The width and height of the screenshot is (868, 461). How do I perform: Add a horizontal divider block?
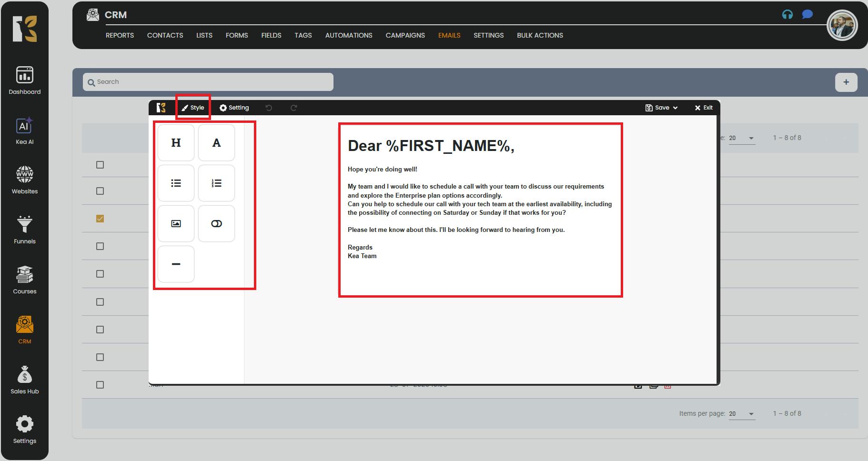pyautogui.click(x=176, y=264)
